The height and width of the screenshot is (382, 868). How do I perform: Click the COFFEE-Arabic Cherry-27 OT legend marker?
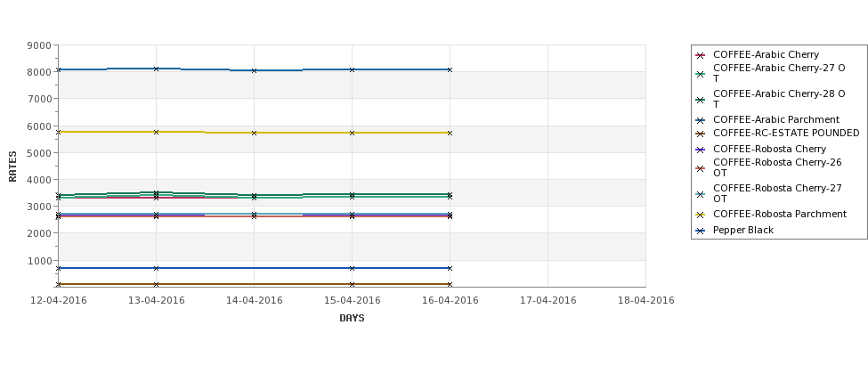point(701,74)
